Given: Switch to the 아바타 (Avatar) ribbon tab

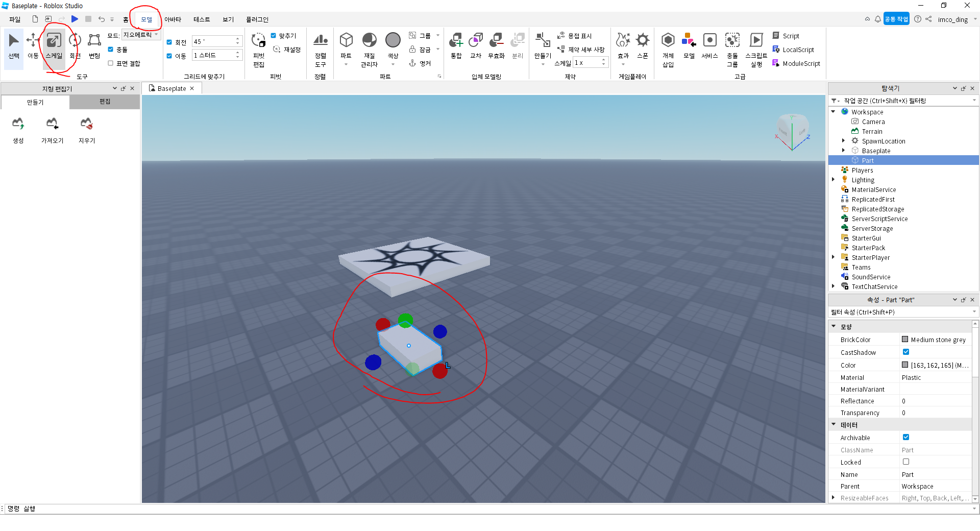Looking at the screenshot, I should 173,19.
